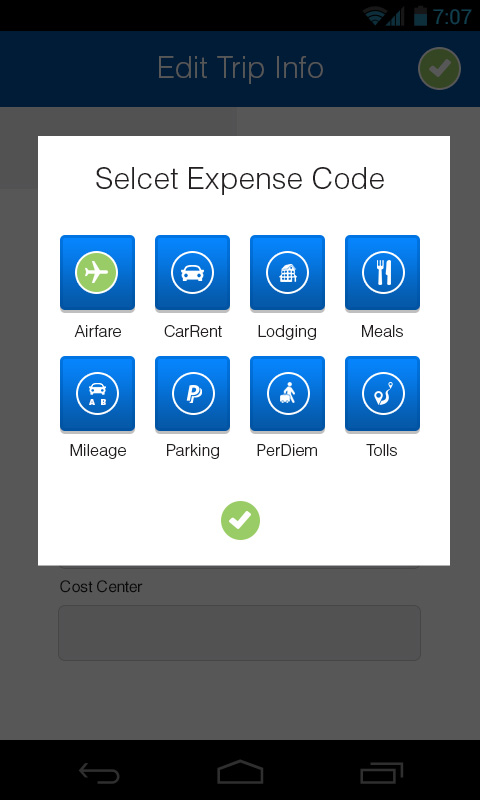Select the Airfare airplane icon
The width and height of the screenshot is (480, 800).
click(x=97, y=273)
